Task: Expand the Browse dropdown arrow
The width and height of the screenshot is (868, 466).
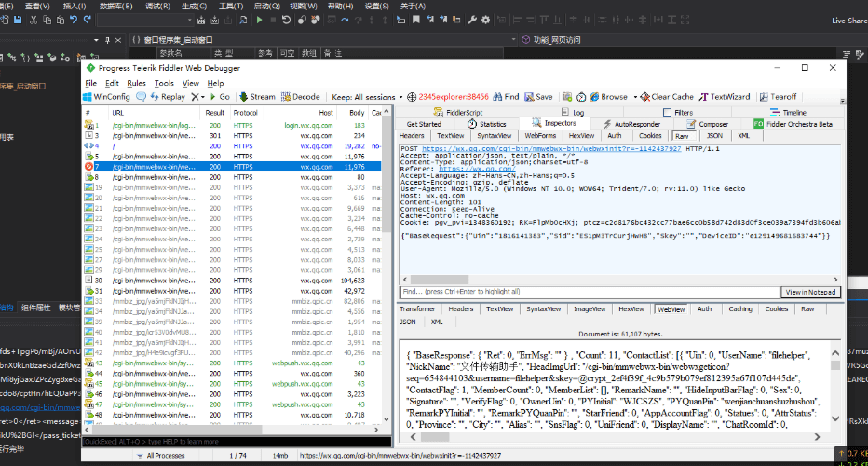Action: coord(634,96)
